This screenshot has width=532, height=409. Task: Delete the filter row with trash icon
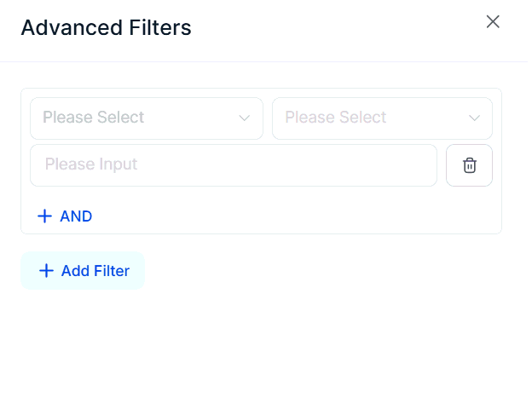click(469, 165)
